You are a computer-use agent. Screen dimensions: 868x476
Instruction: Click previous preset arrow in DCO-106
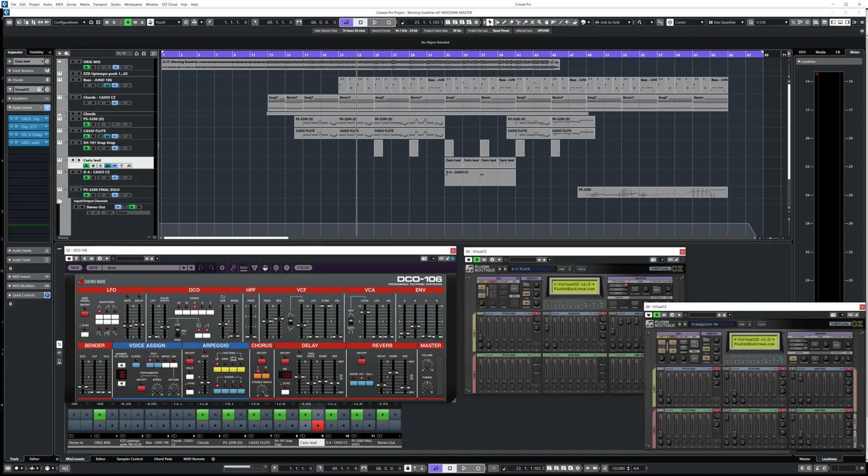(184, 268)
